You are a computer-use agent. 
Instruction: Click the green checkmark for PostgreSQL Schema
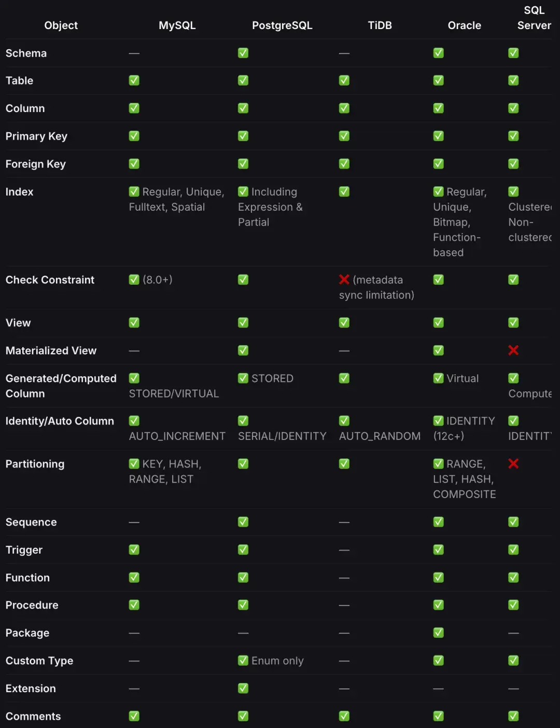point(243,53)
